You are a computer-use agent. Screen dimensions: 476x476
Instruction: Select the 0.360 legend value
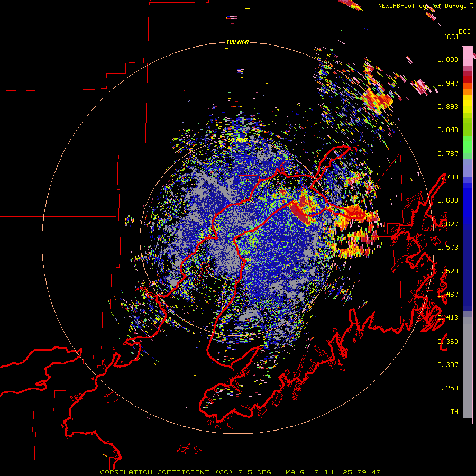tap(448, 342)
